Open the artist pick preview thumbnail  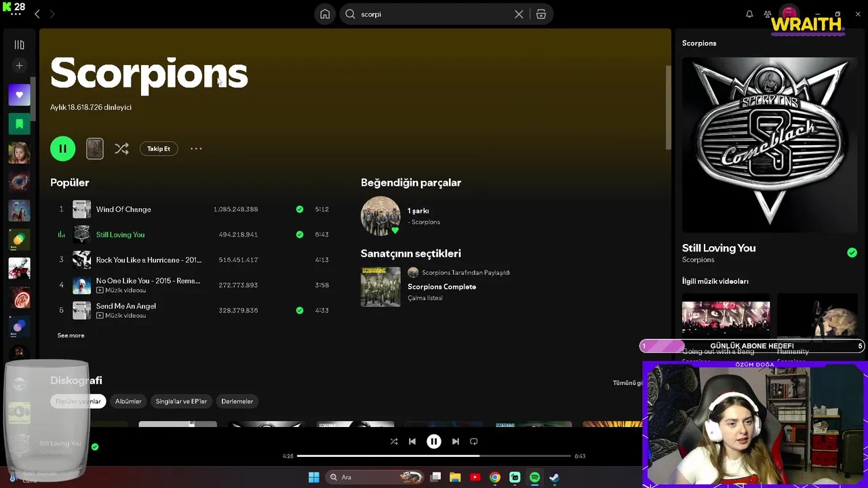(x=95, y=148)
